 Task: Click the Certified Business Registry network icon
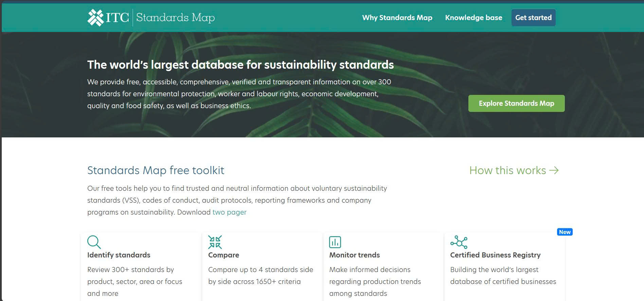point(459,242)
